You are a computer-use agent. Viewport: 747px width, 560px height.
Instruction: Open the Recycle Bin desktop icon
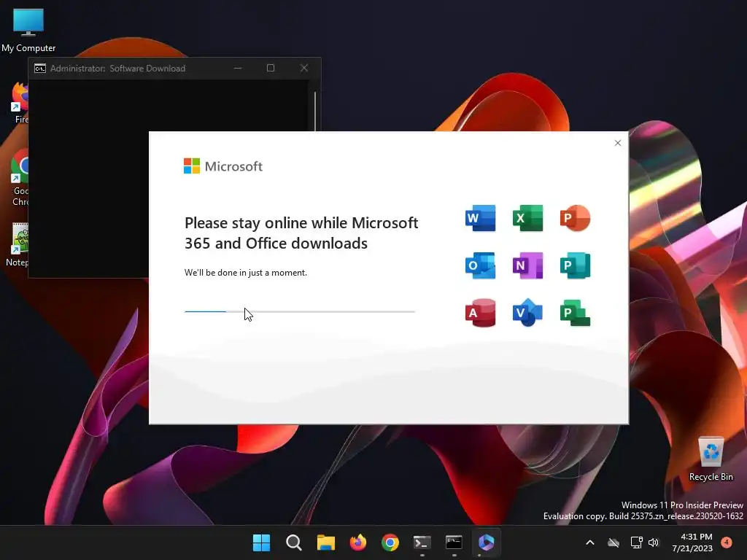coord(711,459)
